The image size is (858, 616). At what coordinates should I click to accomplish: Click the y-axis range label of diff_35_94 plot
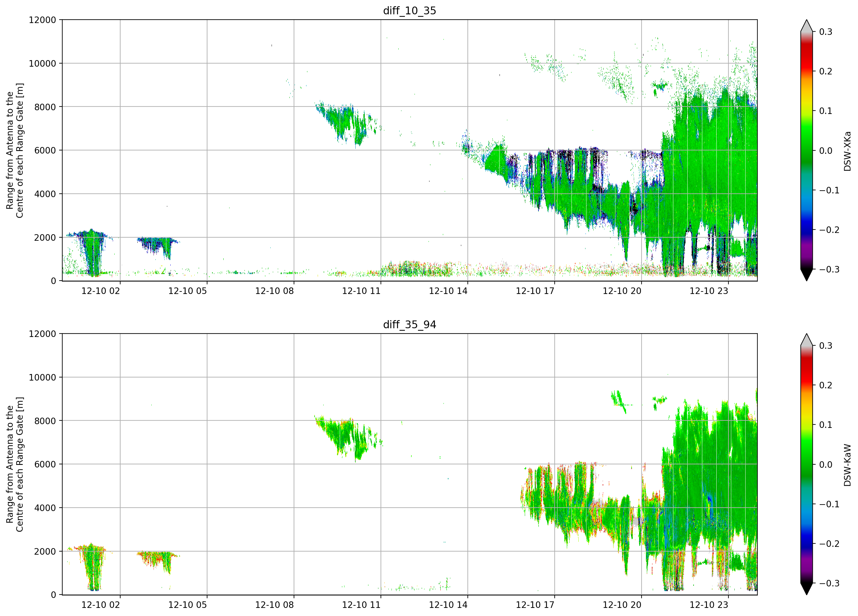pyautogui.click(x=15, y=464)
